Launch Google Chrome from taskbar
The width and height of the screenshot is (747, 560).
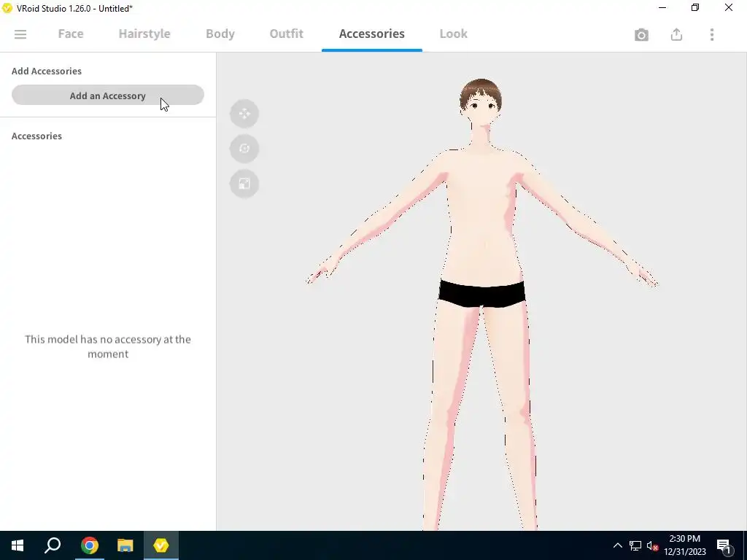pyautogui.click(x=89, y=545)
